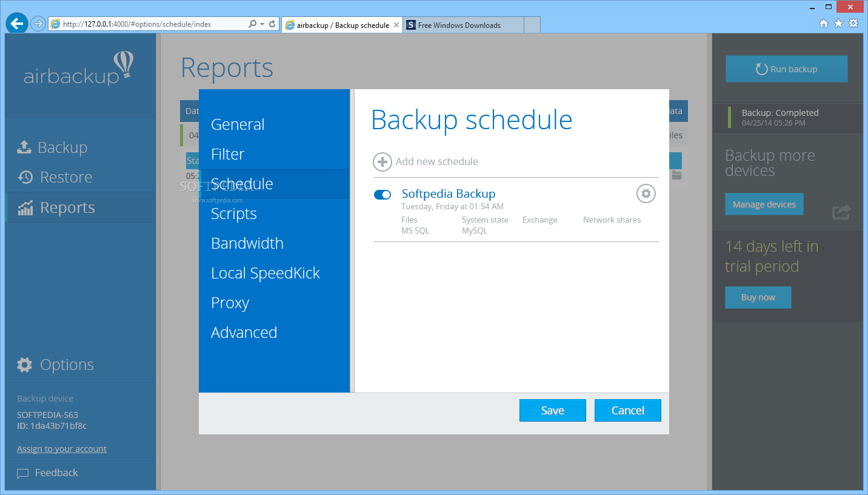Toggle the Softpedia Backup schedule switch
This screenshot has width=868, height=495.
tap(382, 195)
